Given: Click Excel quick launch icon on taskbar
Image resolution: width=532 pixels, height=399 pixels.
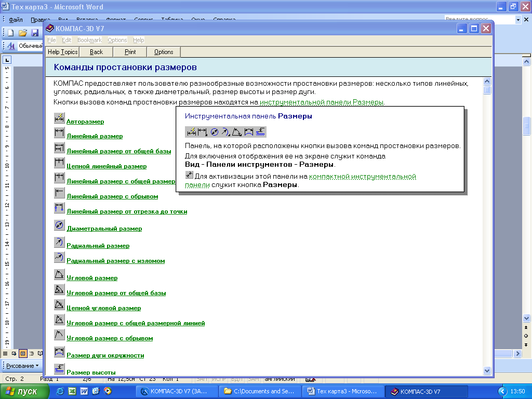Looking at the screenshot, I should 72,391.
